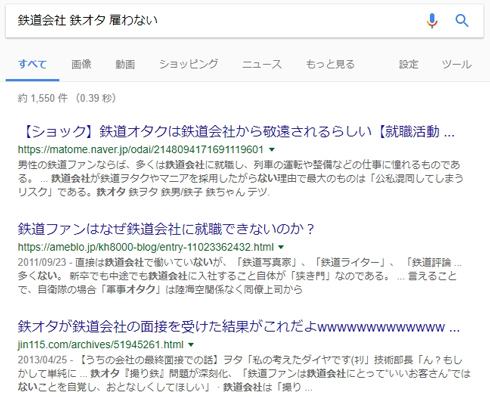Click the voice search microphone icon
Screen dimensions: 490x397
pos(432,21)
